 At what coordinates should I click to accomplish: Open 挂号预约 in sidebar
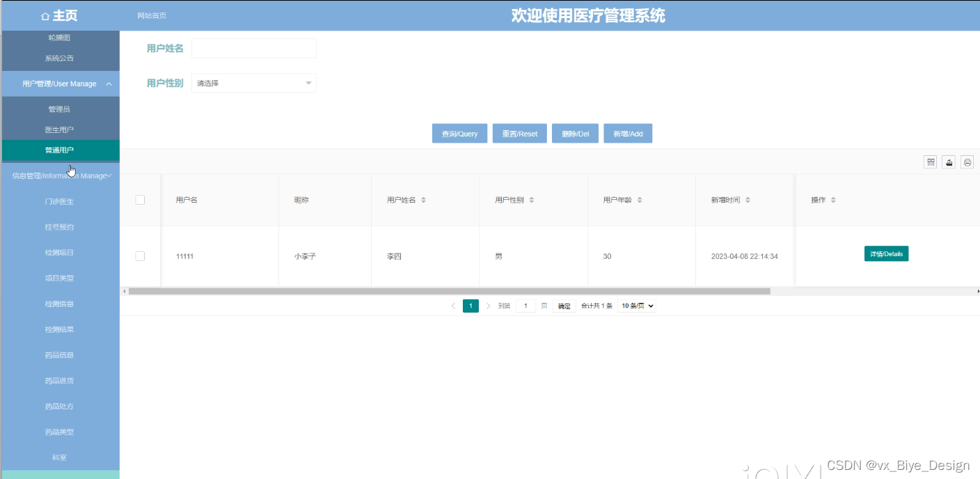pyautogui.click(x=59, y=227)
